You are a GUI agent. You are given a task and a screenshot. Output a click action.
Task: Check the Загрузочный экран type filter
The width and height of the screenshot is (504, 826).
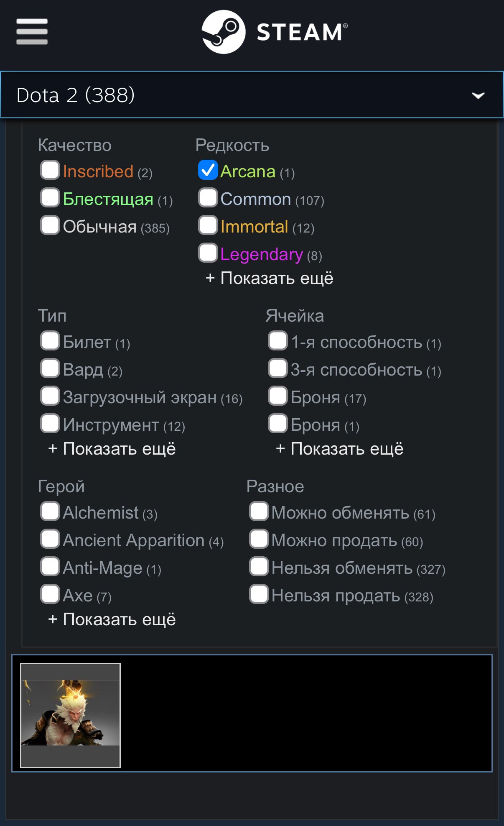pyautogui.click(x=50, y=396)
